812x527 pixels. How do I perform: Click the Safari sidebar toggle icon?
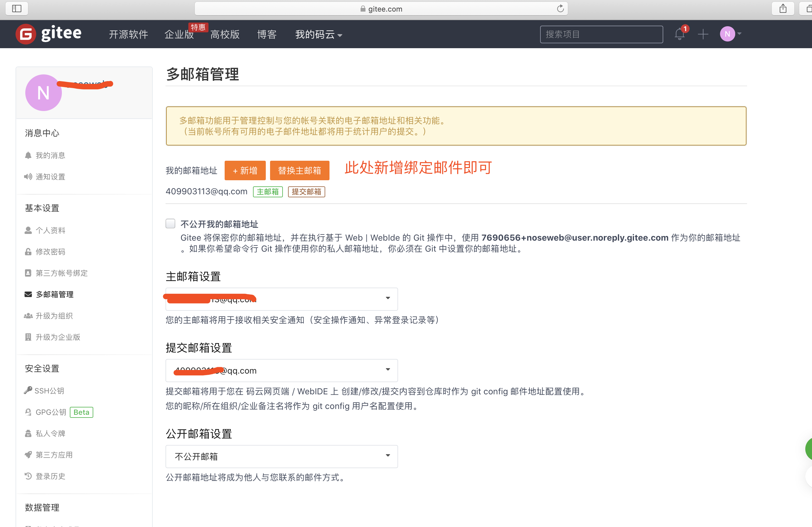(x=17, y=9)
